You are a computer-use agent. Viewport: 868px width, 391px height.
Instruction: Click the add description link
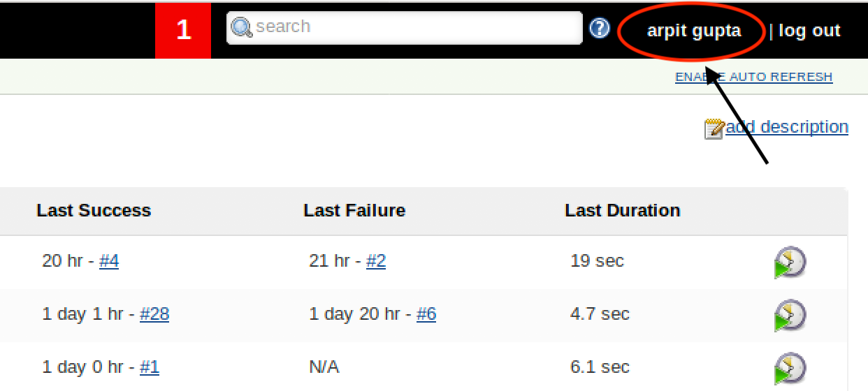pyautogui.click(x=787, y=126)
